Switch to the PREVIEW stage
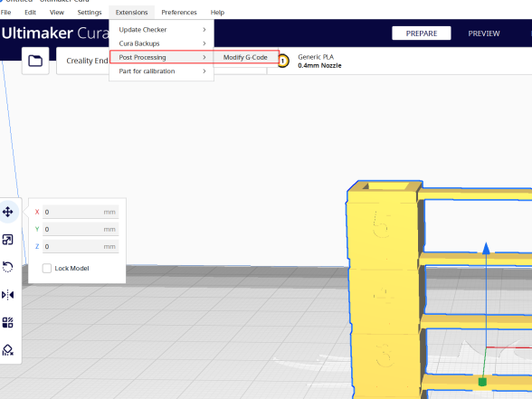The image size is (532, 399). click(484, 33)
